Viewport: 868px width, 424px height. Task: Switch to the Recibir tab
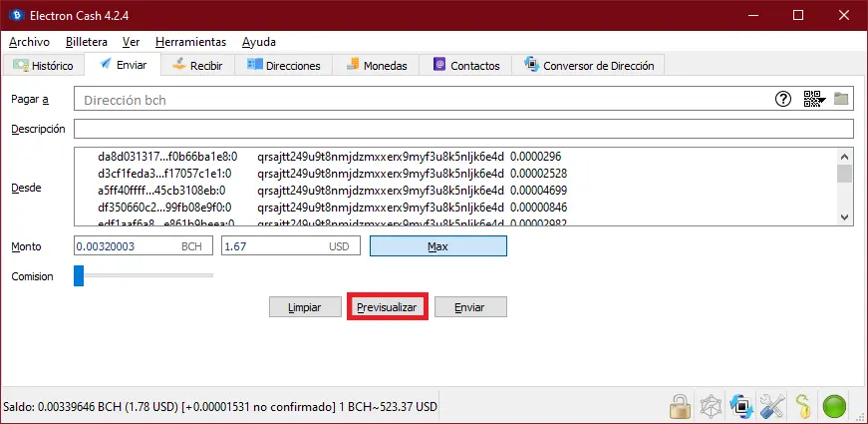tap(197, 66)
